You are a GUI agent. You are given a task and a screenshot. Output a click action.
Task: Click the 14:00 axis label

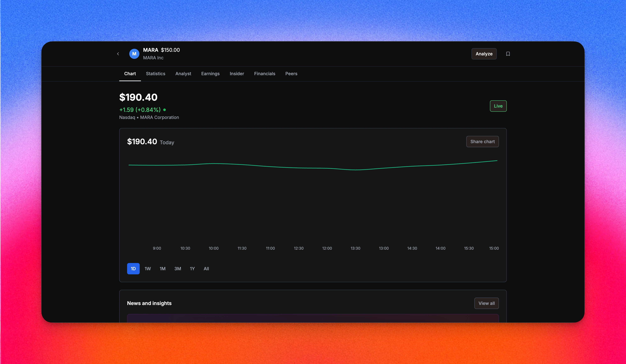[x=440, y=248]
